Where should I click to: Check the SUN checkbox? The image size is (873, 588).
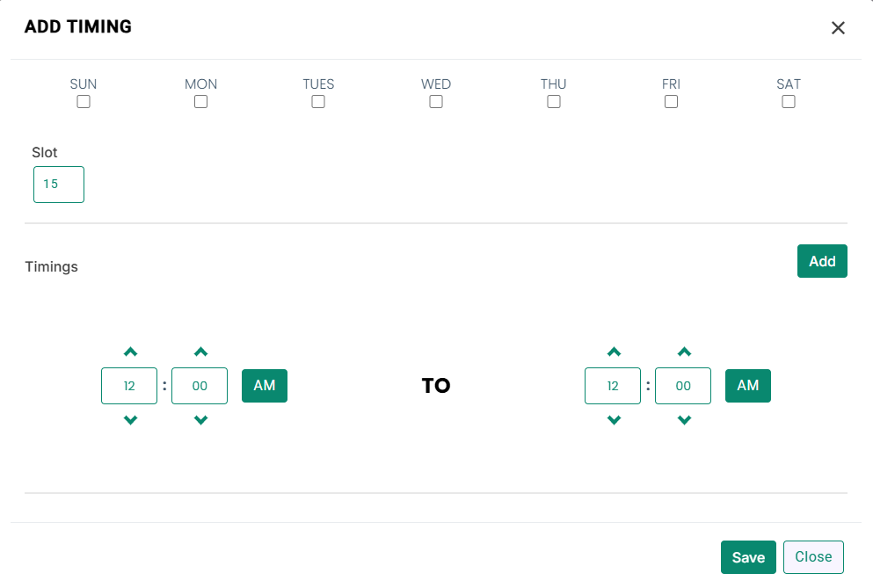tap(84, 102)
